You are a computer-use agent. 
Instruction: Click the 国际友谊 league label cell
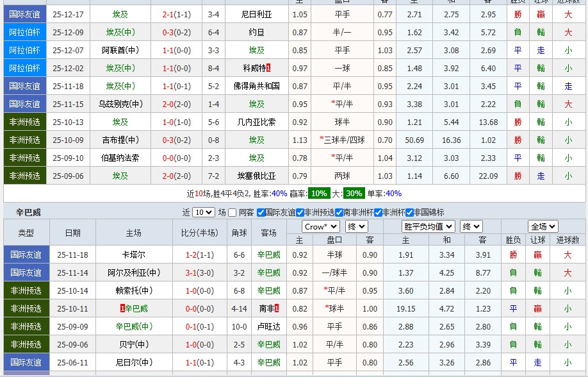[24, 12]
